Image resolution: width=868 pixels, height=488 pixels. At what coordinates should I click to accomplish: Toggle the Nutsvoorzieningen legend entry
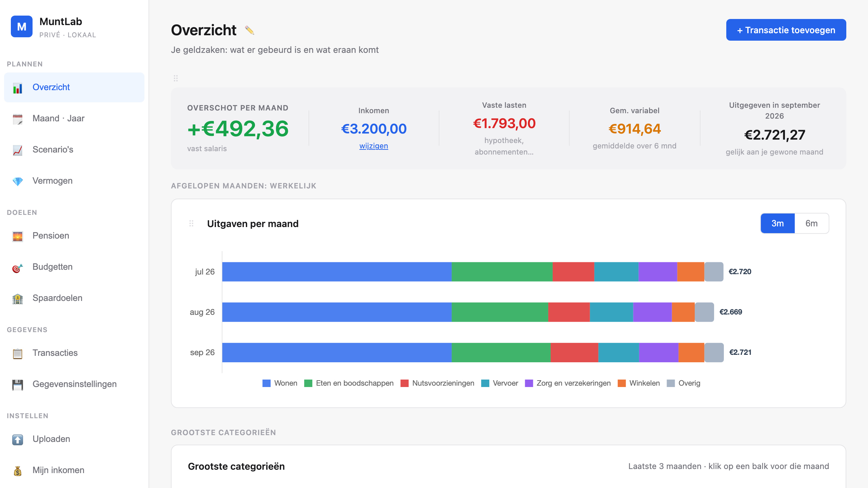437,383
